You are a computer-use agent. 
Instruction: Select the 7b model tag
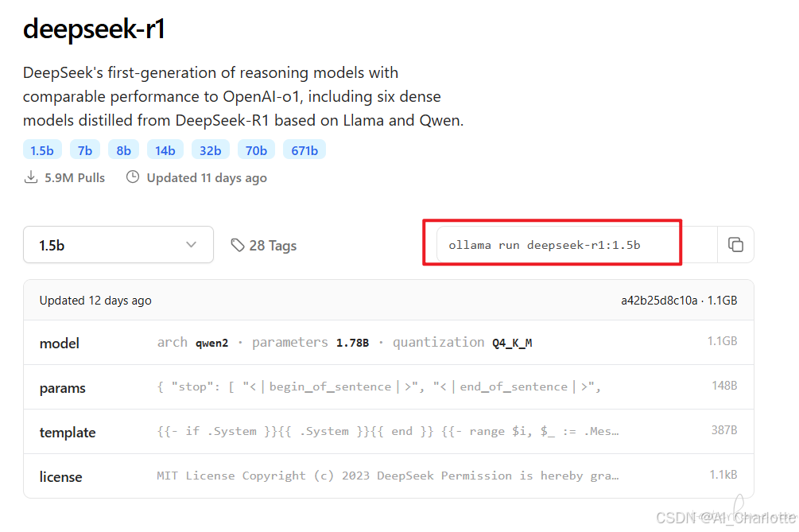[x=84, y=150]
